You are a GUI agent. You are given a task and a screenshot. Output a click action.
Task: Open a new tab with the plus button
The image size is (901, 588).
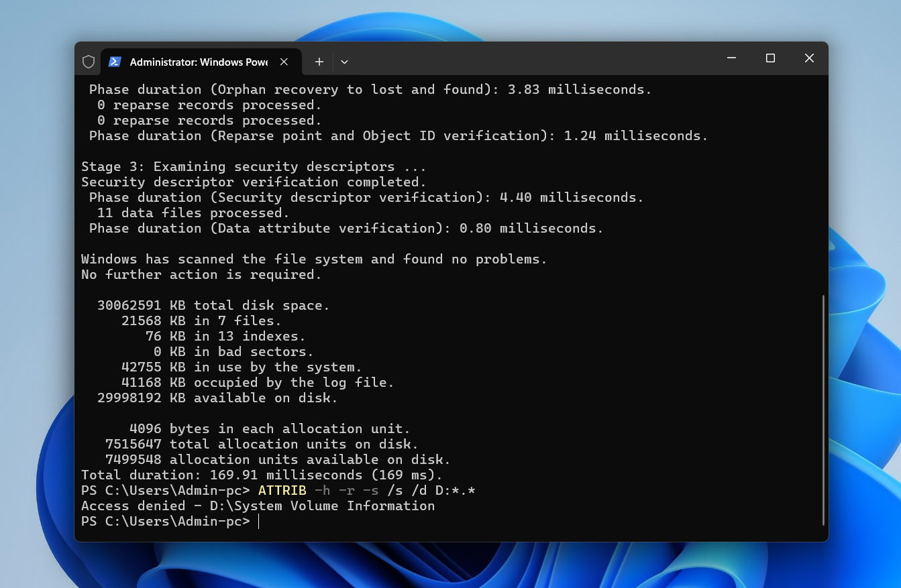click(319, 62)
